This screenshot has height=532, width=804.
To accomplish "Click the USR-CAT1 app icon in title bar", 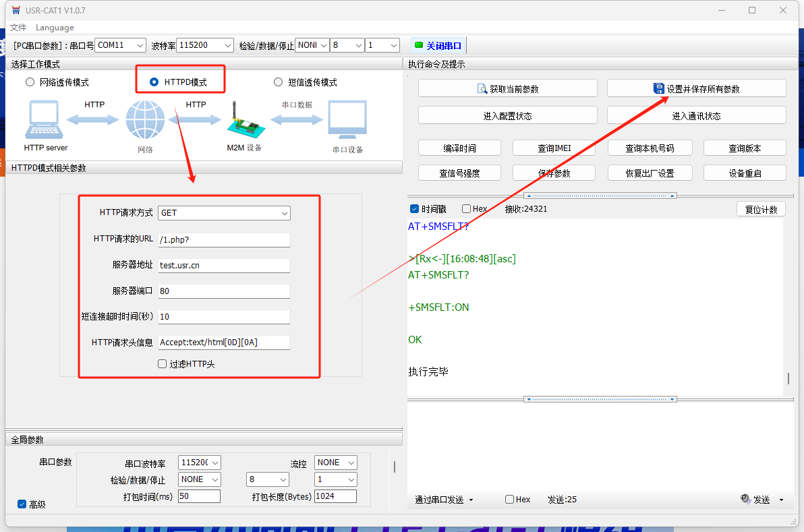I will coord(16,10).
